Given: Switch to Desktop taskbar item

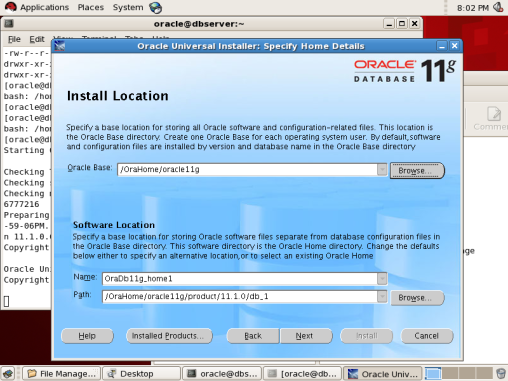Looking at the screenshot, I should click(x=142, y=374).
